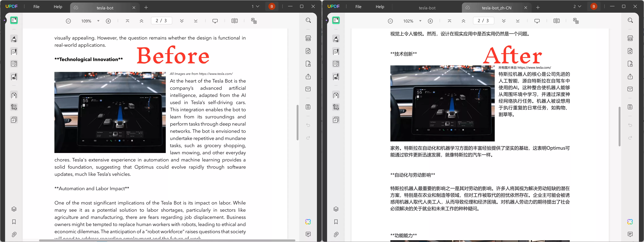Screen dimensions: 644x242
Task: Send file by email in left window
Action: point(308,89)
